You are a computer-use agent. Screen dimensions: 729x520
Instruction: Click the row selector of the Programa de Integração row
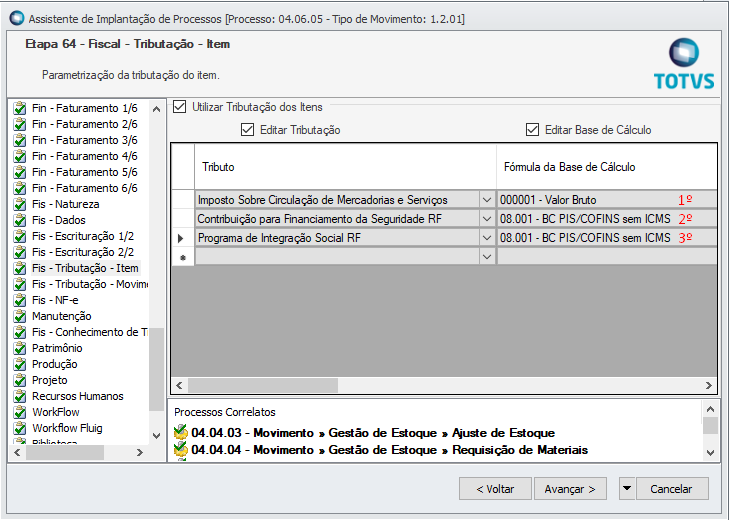pos(183,238)
